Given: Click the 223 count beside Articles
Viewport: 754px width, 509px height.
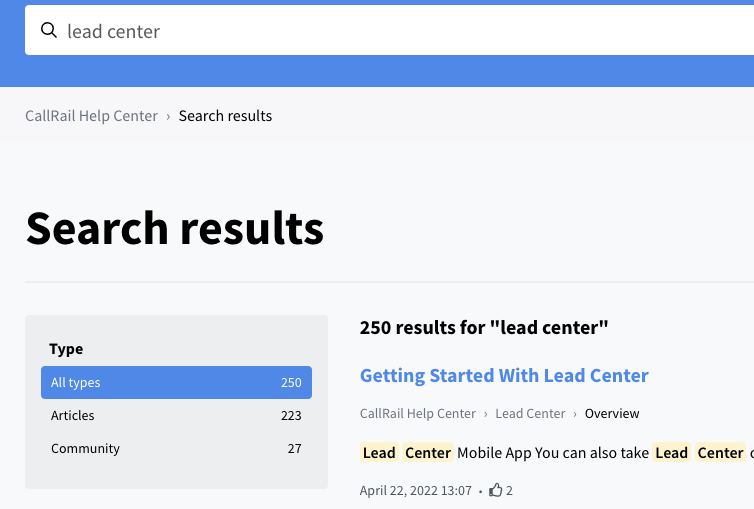Looking at the screenshot, I should (x=291, y=415).
